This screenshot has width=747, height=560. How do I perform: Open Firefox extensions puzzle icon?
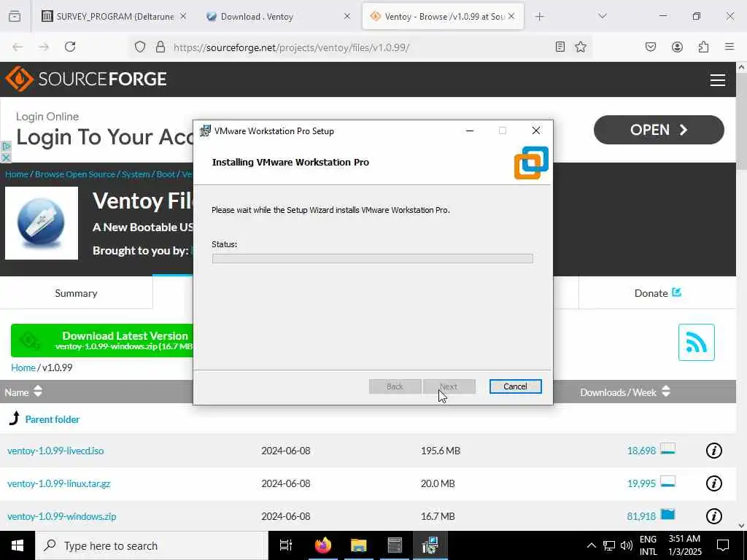click(703, 47)
